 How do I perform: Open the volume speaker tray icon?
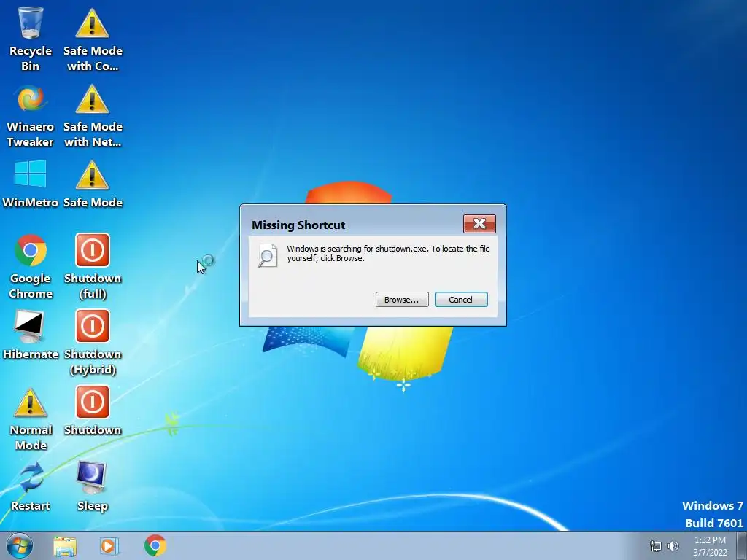pyautogui.click(x=673, y=546)
